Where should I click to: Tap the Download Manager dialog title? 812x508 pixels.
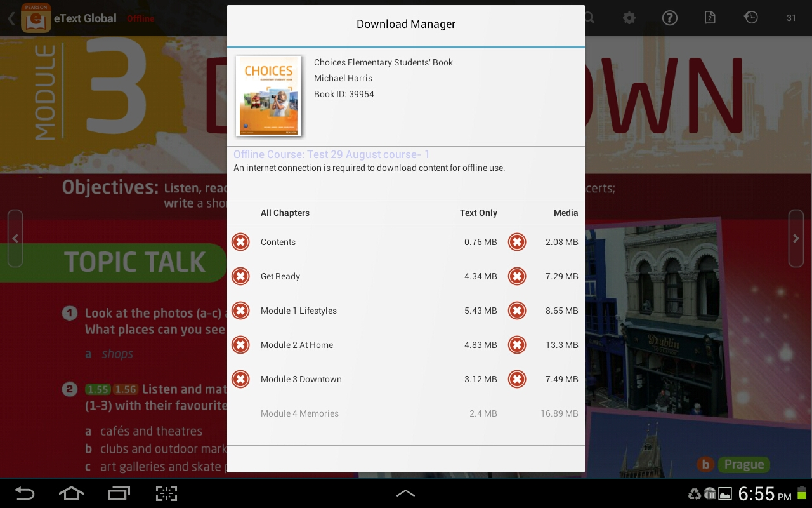(x=406, y=24)
